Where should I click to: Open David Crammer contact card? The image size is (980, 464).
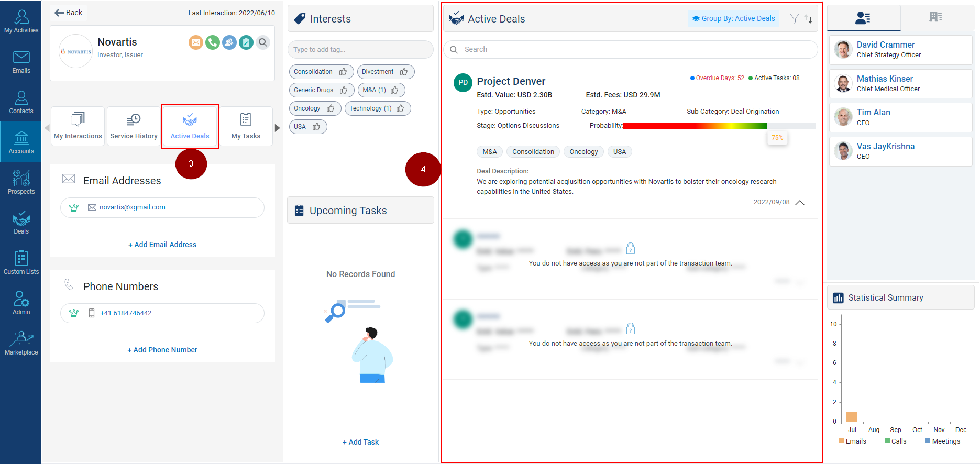coord(900,50)
